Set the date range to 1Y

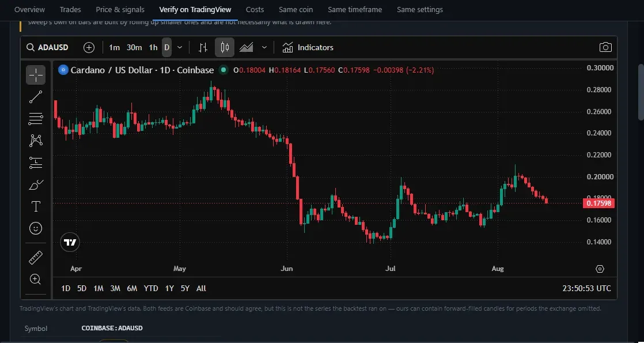click(169, 288)
